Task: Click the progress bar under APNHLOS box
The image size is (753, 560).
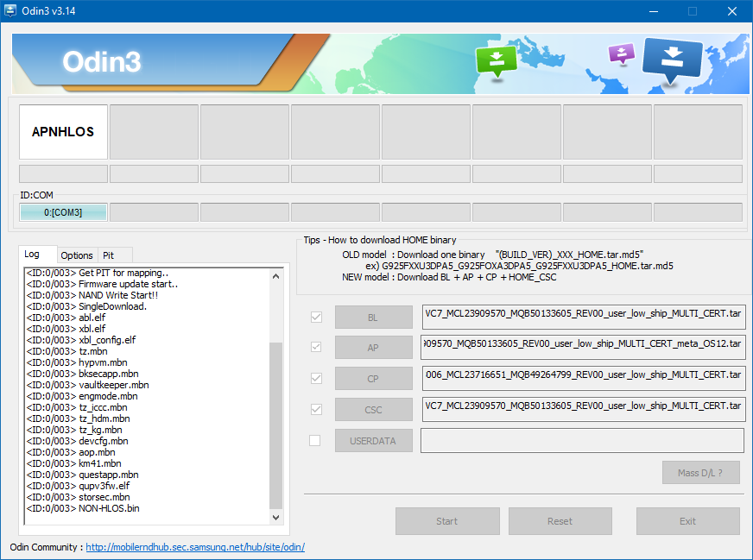Action: click(63, 173)
